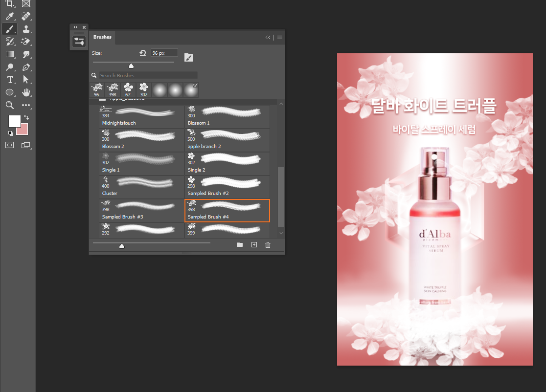
Task: Select the Brush tool
Action: 10,29
